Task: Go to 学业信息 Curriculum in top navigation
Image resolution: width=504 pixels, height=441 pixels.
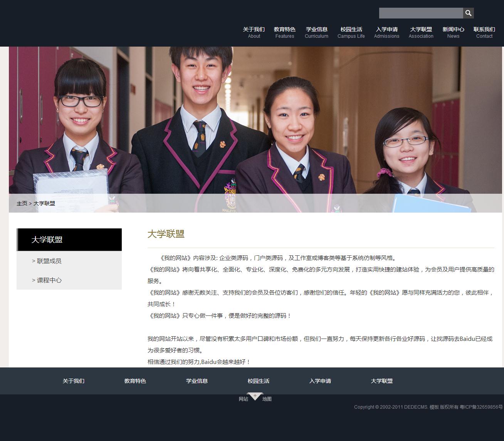Action: 316,32
